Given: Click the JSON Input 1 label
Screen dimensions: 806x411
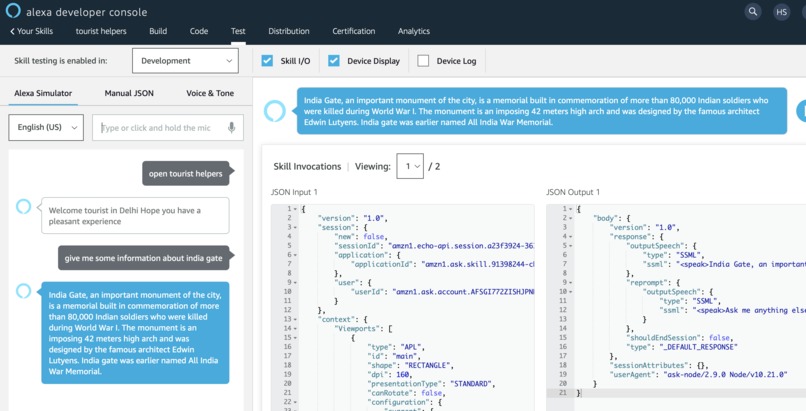Looking at the screenshot, I should [294, 192].
